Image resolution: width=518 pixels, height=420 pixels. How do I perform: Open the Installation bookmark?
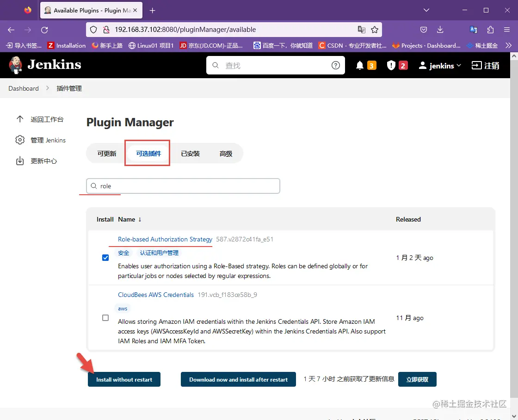click(x=67, y=46)
